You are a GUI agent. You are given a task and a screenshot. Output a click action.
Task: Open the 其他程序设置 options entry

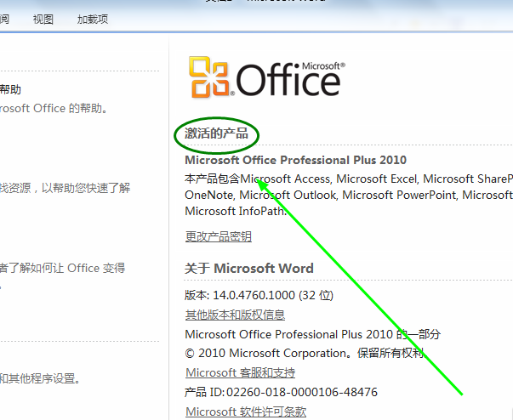(41, 378)
